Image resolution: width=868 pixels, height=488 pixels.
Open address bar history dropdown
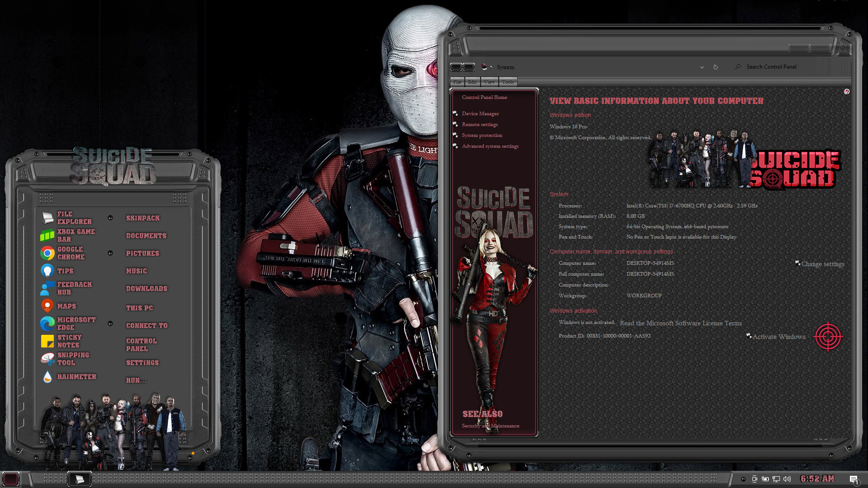[702, 67]
